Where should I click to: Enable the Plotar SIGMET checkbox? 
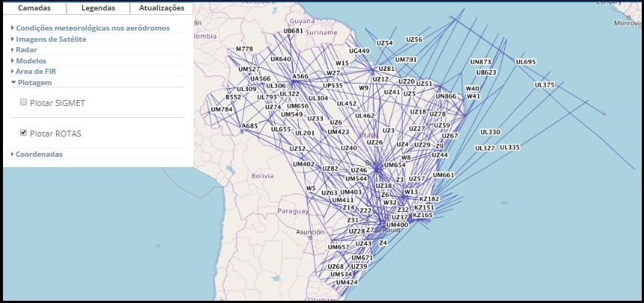[23, 102]
